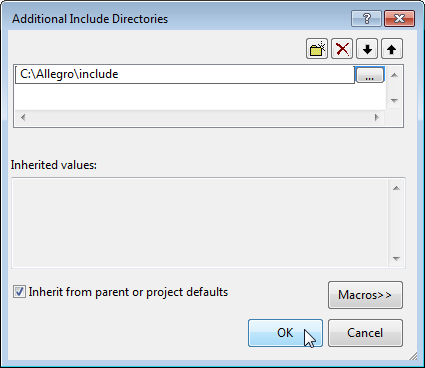425x368 pixels.
Task: Click directory list scroll right arrow
Action: point(377,117)
